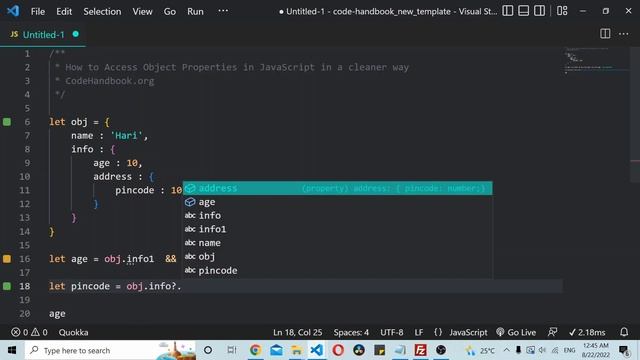Open Sticky Notes from the taskbar
The width and height of the screenshot is (640, 360).
click(380, 350)
